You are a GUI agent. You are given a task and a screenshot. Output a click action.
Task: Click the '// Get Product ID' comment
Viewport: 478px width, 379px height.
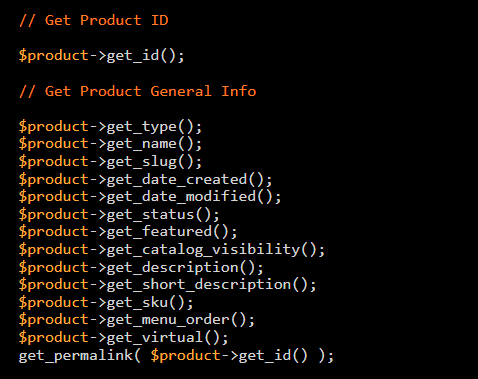pyautogui.click(x=94, y=20)
